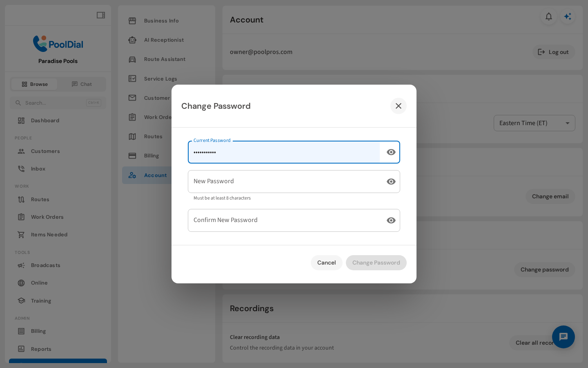
Task: Reveal the Confirm New Password text
Action: coord(391,220)
